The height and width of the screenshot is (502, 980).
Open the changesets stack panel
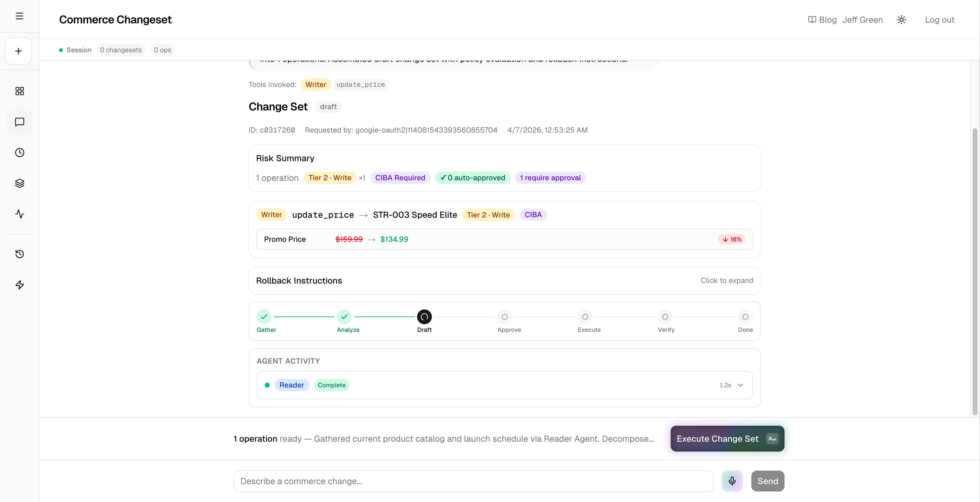tap(19, 183)
